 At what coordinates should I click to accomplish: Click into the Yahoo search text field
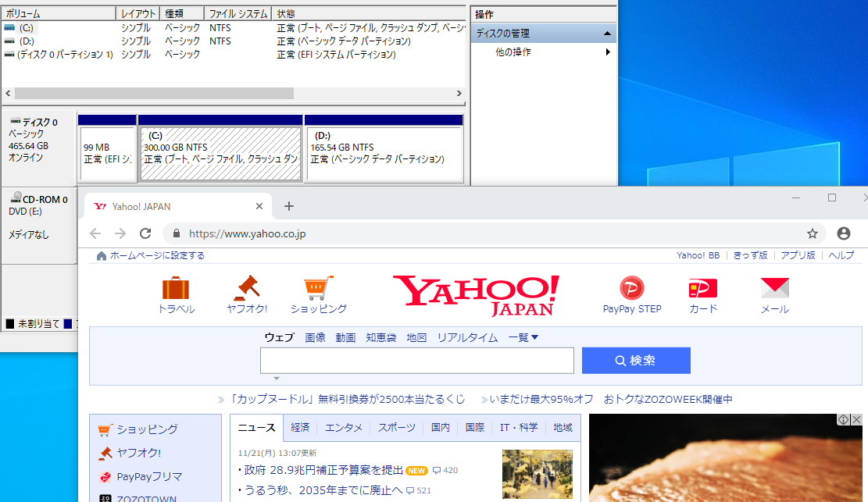417,361
